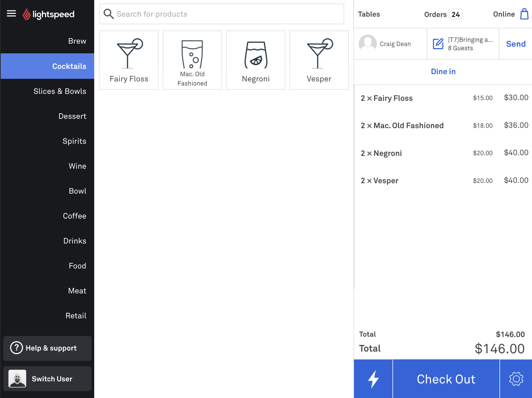Viewport: 532px width, 398px height.
Task: Click the Help & support button
Action: tap(47, 348)
